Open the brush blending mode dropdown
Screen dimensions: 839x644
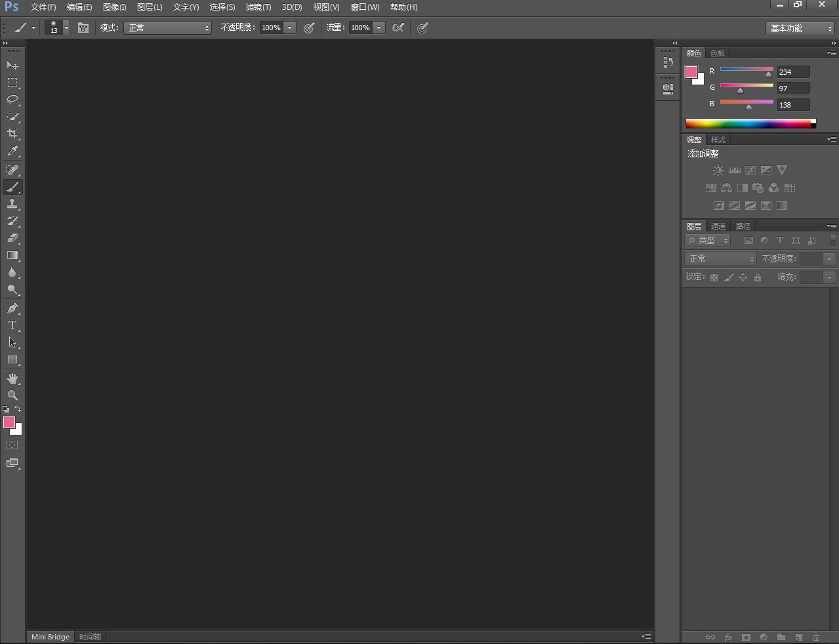coord(168,28)
